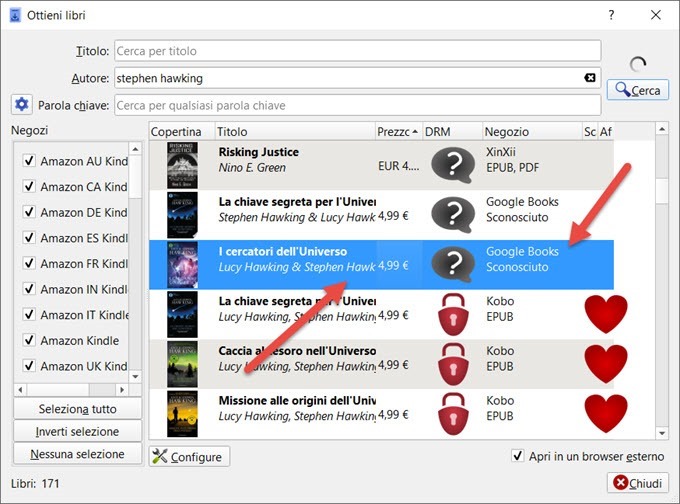Screen dimensions: 680x504
Task: Click the Ottieni libri window icon
Action: coord(15,15)
